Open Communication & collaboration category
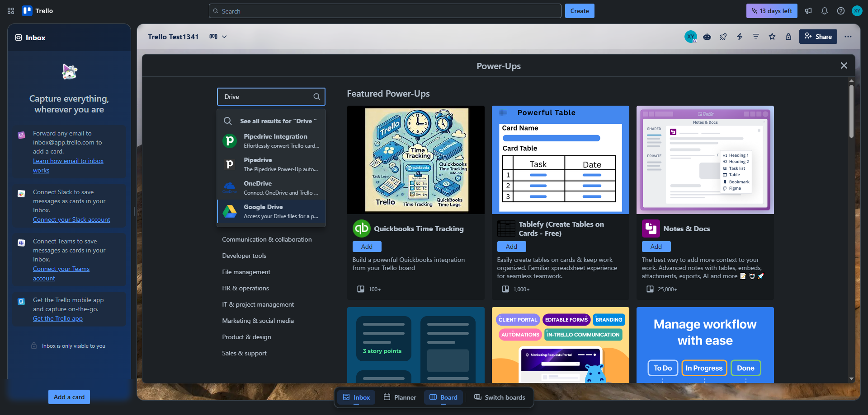This screenshot has width=868, height=415. click(x=267, y=239)
